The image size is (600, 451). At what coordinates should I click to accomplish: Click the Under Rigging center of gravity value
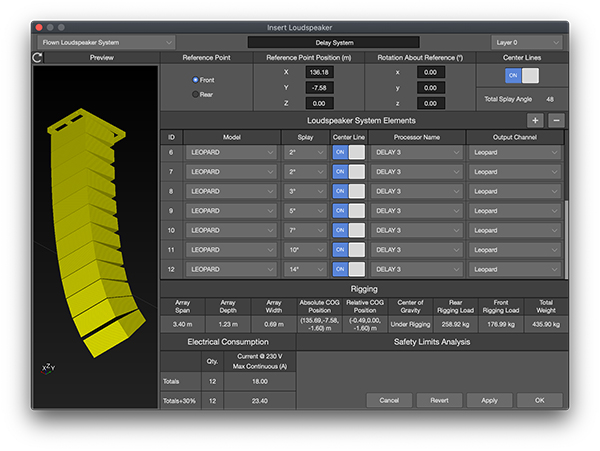pyautogui.click(x=410, y=324)
